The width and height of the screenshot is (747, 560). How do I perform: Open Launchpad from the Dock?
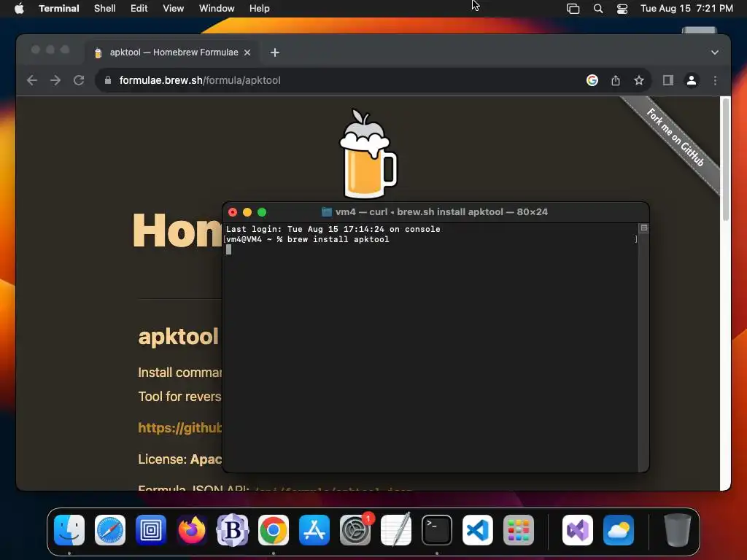click(x=519, y=530)
